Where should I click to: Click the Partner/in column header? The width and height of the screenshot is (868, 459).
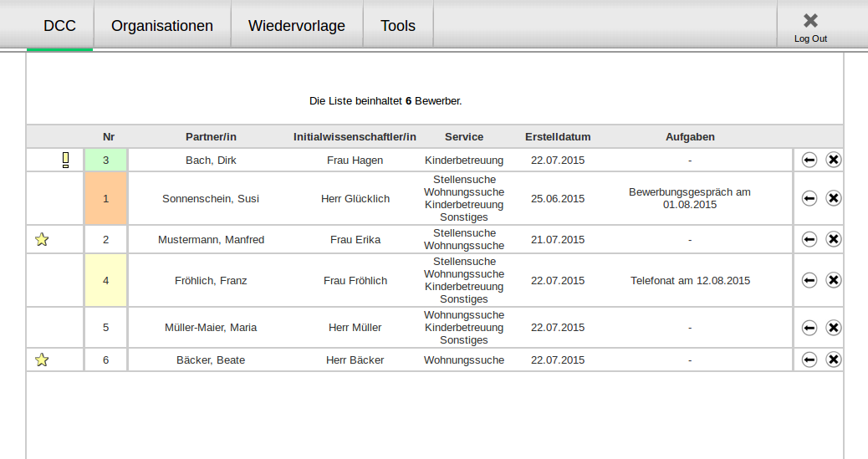point(211,137)
